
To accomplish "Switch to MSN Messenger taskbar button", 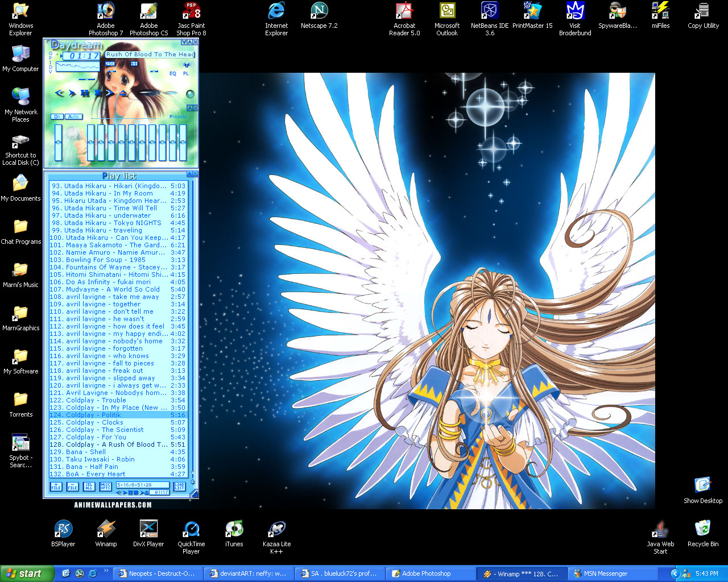I will click(x=611, y=573).
